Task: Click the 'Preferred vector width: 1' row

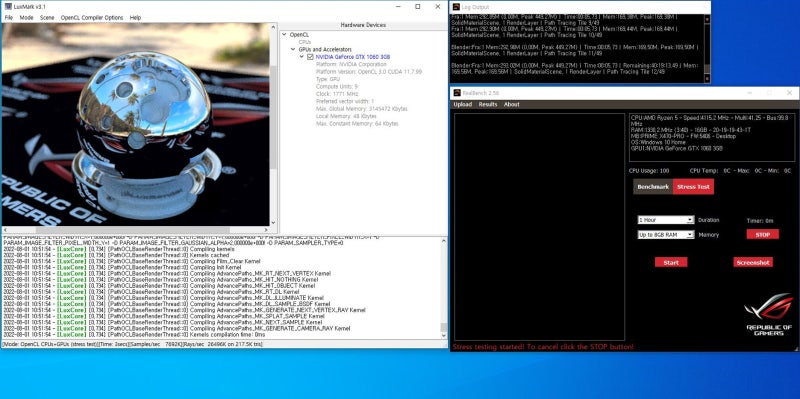Action: [x=345, y=102]
